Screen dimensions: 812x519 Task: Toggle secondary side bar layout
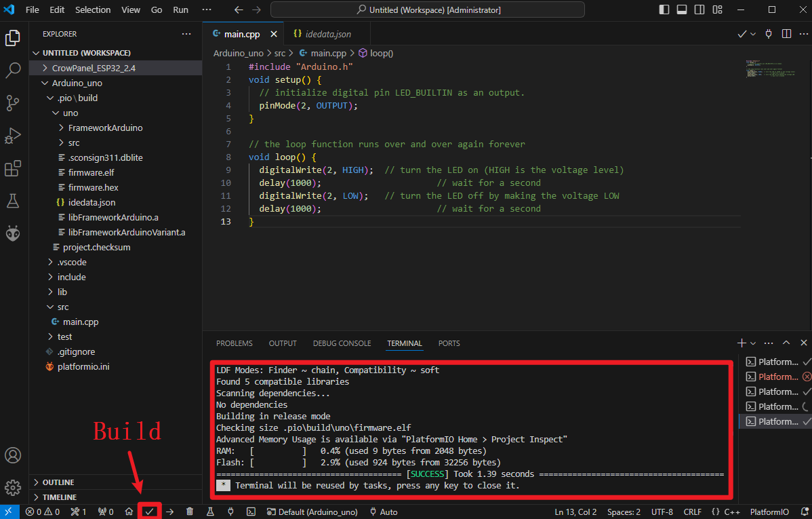click(699, 10)
